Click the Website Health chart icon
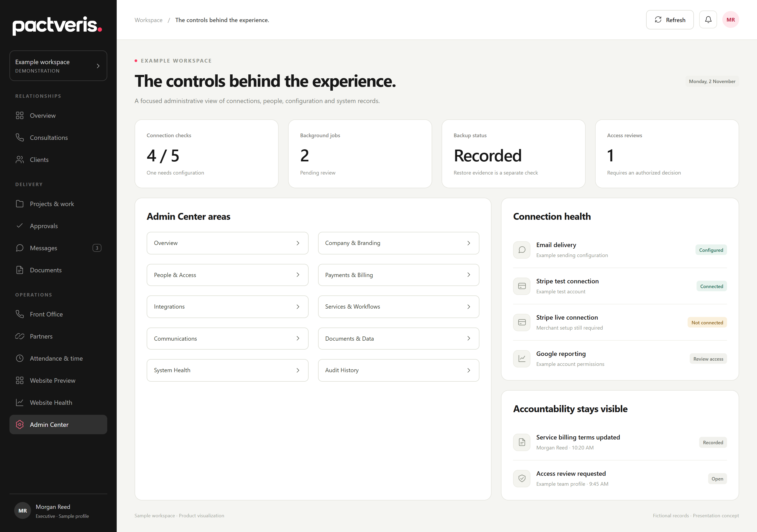The width and height of the screenshot is (757, 532). click(x=20, y=402)
